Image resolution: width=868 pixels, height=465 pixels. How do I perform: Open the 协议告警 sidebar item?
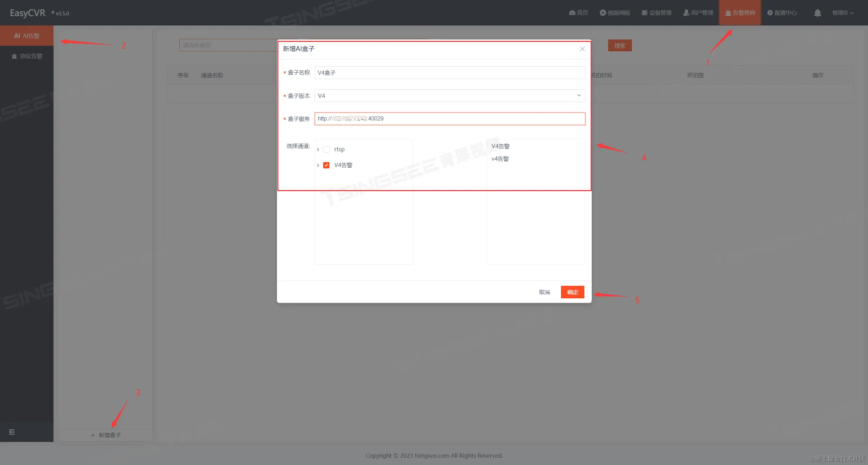click(27, 56)
